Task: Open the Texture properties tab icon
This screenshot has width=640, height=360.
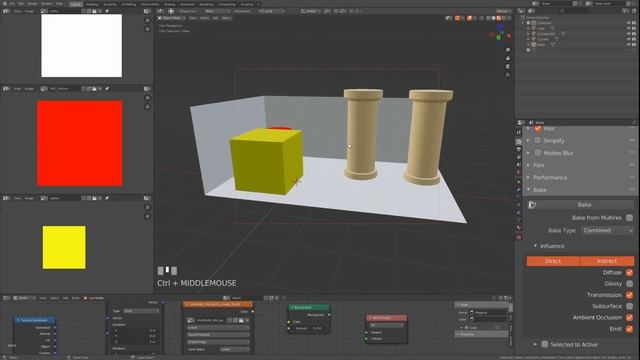Action: 519,237
